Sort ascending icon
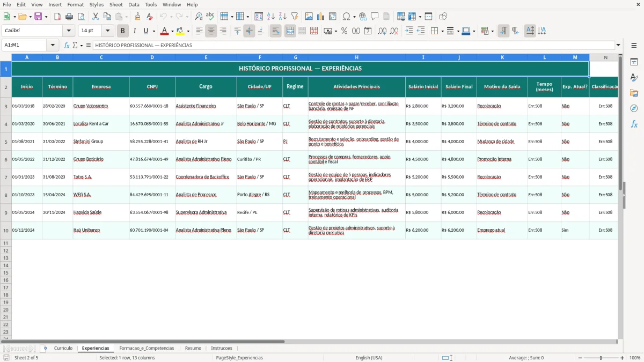Image resolution: width=644 pixels, height=362 pixels. click(270, 17)
